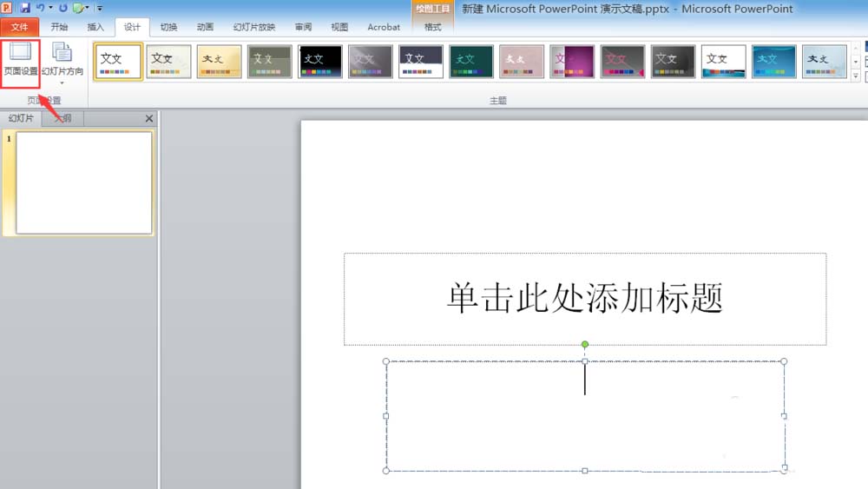Open the 格式 (Format) drawing tools tab
Screen dimensions: 868x489
(x=432, y=27)
